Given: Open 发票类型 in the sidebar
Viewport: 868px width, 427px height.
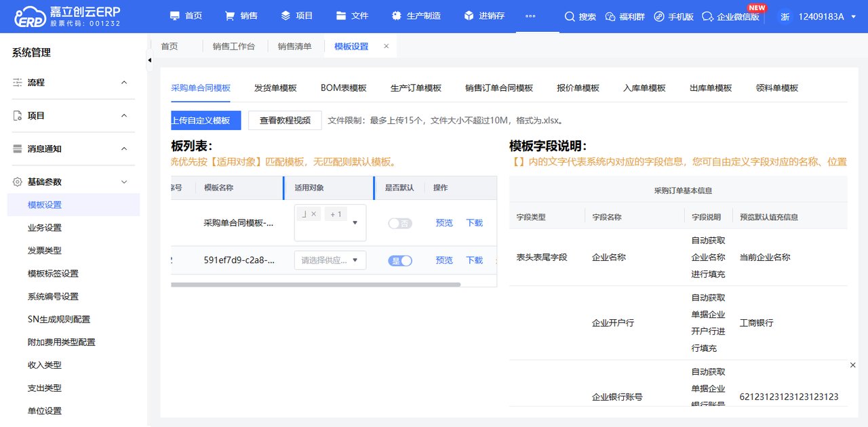Looking at the screenshot, I should (45, 251).
